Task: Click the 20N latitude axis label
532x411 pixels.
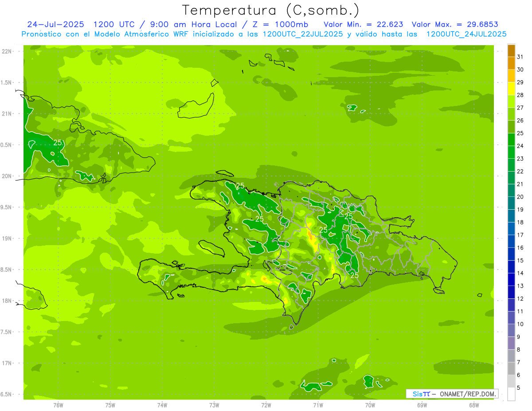Action: 8,176
